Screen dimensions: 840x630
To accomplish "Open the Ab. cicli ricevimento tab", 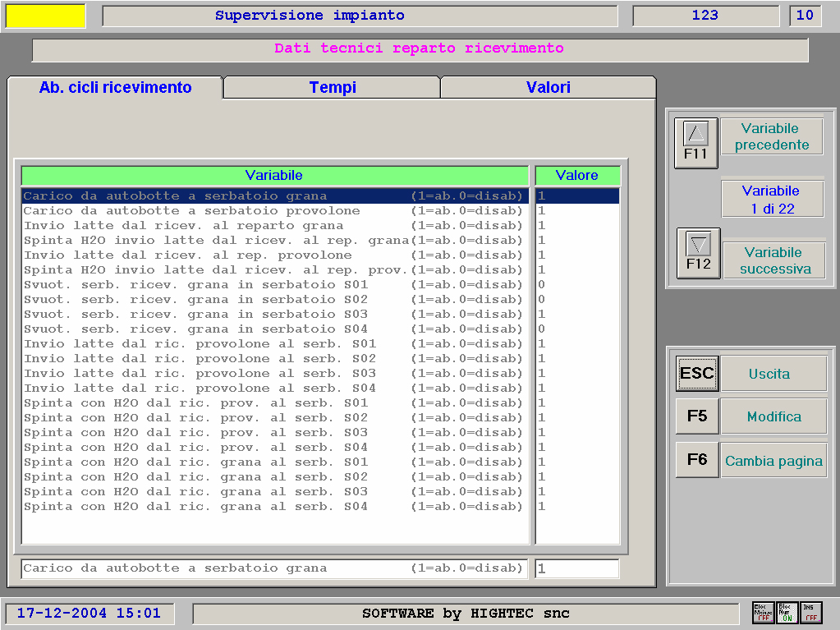I will tap(115, 87).
